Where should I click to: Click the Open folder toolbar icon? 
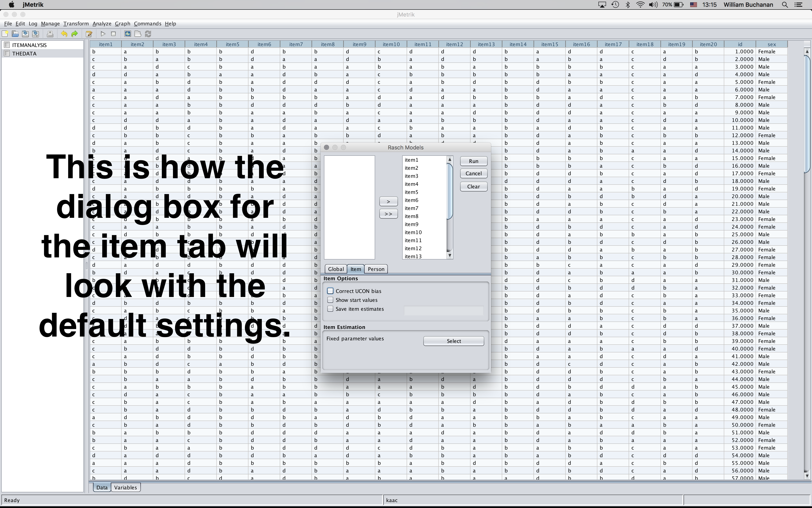point(15,34)
